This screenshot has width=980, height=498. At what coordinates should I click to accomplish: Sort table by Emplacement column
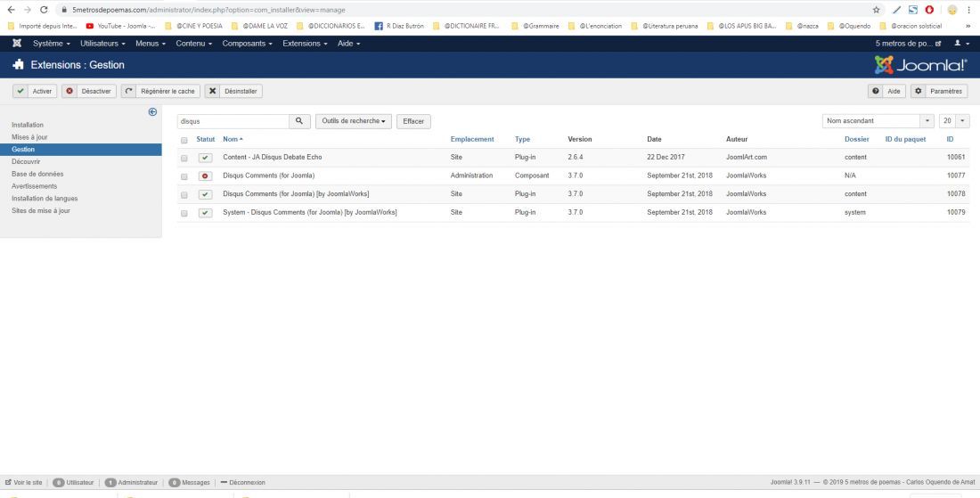[x=472, y=139]
